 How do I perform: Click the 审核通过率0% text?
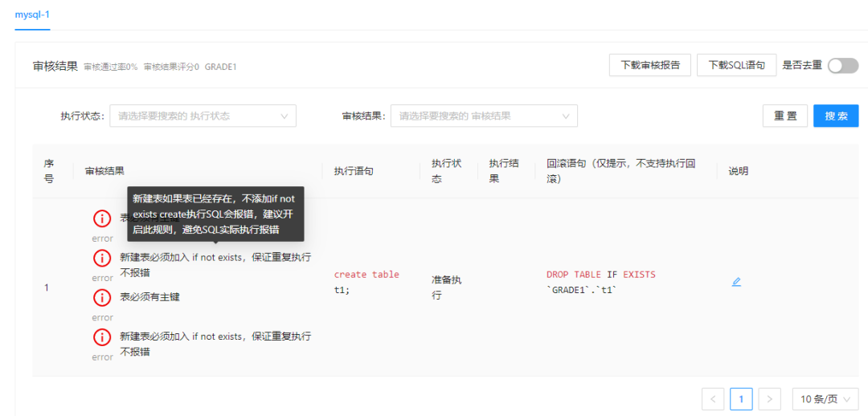click(x=111, y=67)
